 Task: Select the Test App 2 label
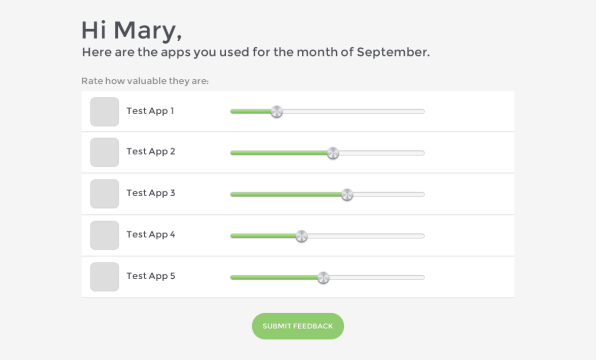(151, 152)
